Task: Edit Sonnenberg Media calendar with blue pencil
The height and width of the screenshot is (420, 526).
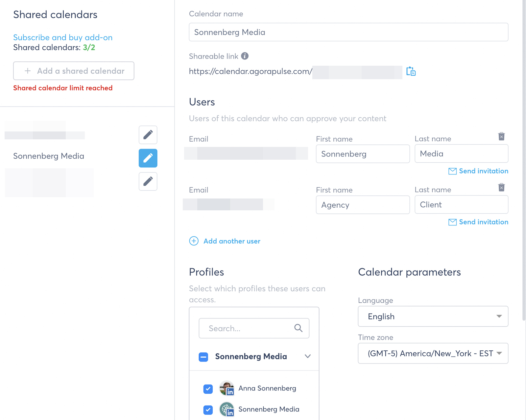Action: coord(148,158)
